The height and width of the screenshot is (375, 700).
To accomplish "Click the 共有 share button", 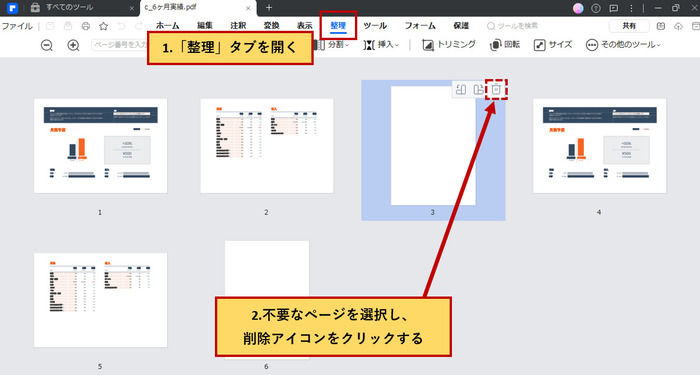I will point(629,26).
